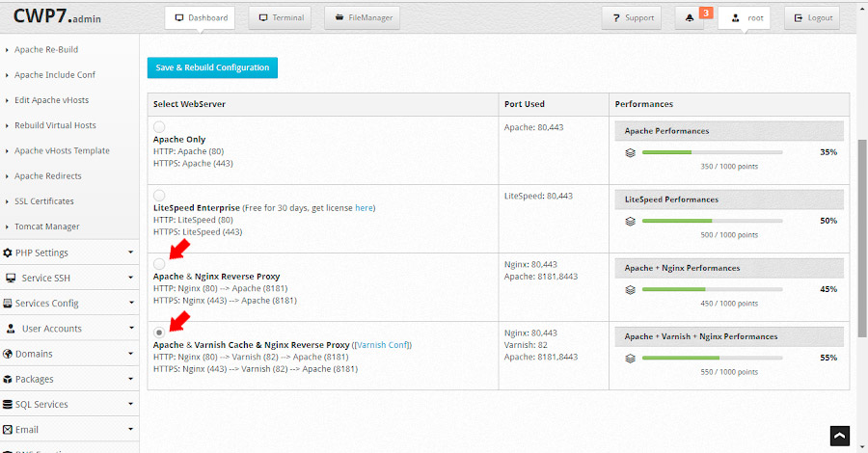Select the LiteSpeed Enterprise radio button
Viewport: 868px width, 453px height.
click(x=159, y=196)
